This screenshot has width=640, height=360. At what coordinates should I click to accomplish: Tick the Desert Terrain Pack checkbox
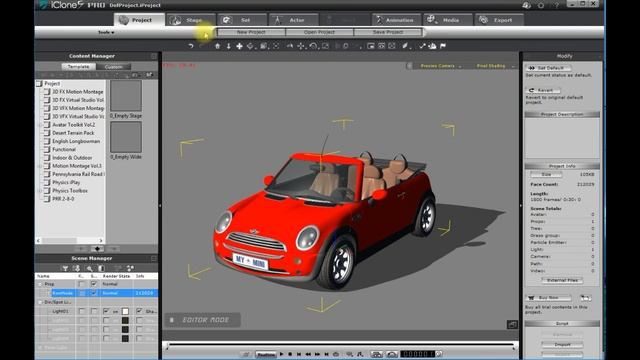[47, 133]
